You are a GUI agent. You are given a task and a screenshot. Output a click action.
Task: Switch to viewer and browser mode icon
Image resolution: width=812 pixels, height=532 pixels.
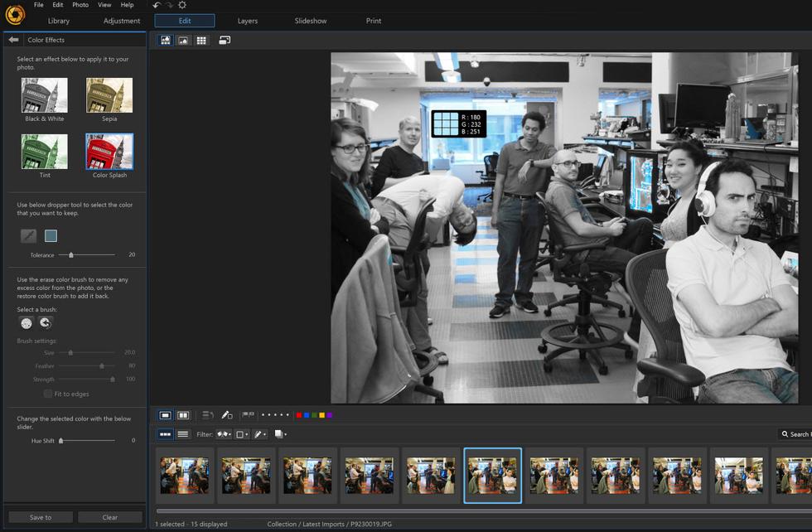(166, 41)
